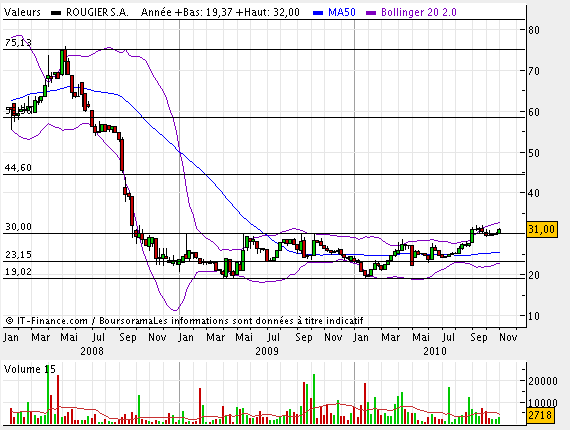Click the 23,15 level label
Viewport: 570px width, 430px height.
18,255
